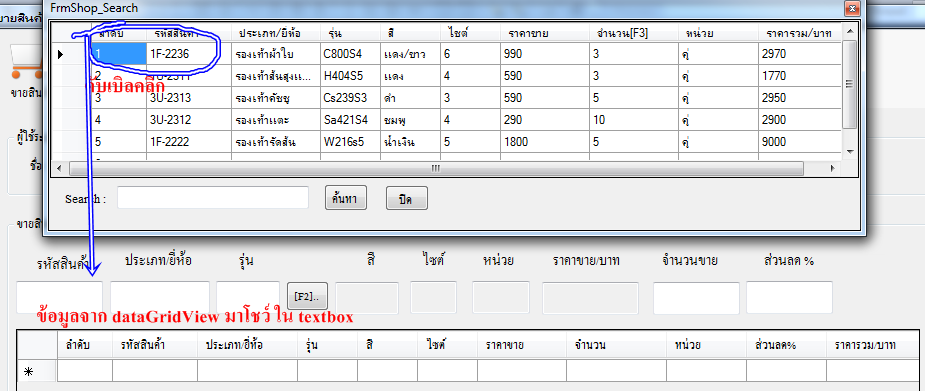Select model cell W216s5

(x=349, y=142)
